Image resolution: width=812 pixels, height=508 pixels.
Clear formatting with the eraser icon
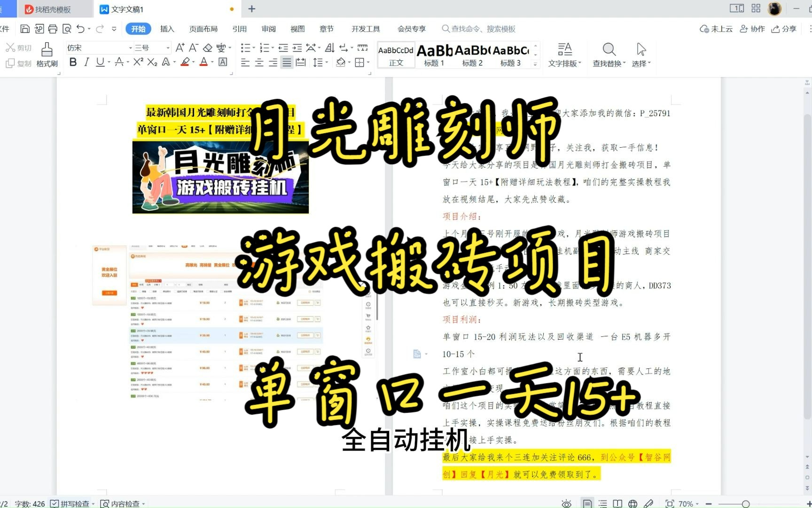coord(208,48)
